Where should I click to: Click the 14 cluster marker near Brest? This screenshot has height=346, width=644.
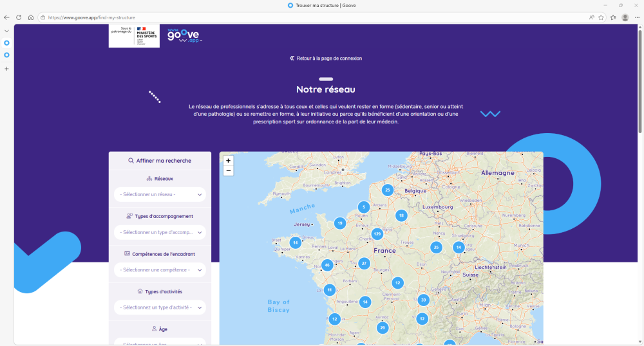pyautogui.click(x=296, y=242)
